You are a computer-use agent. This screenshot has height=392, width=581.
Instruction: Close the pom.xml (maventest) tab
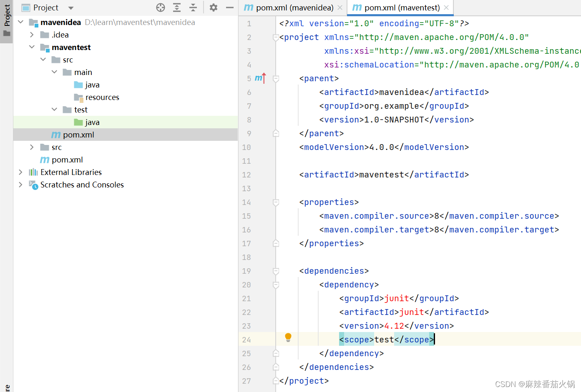(x=446, y=7)
